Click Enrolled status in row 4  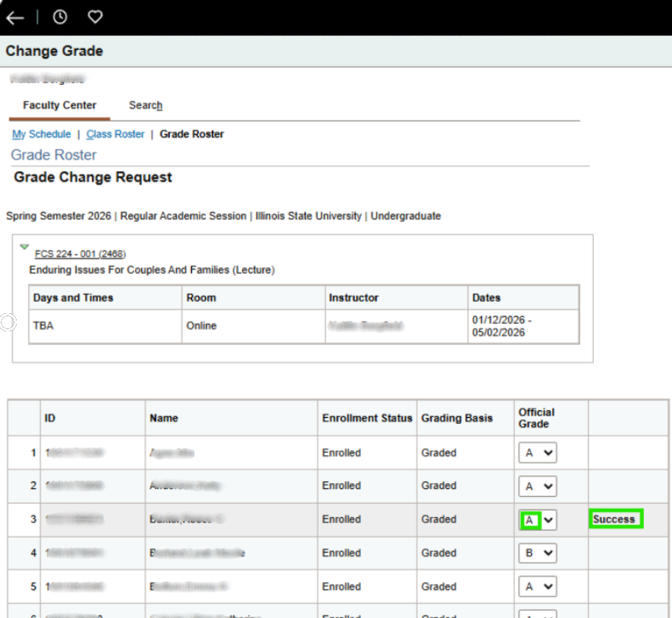[x=341, y=553]
